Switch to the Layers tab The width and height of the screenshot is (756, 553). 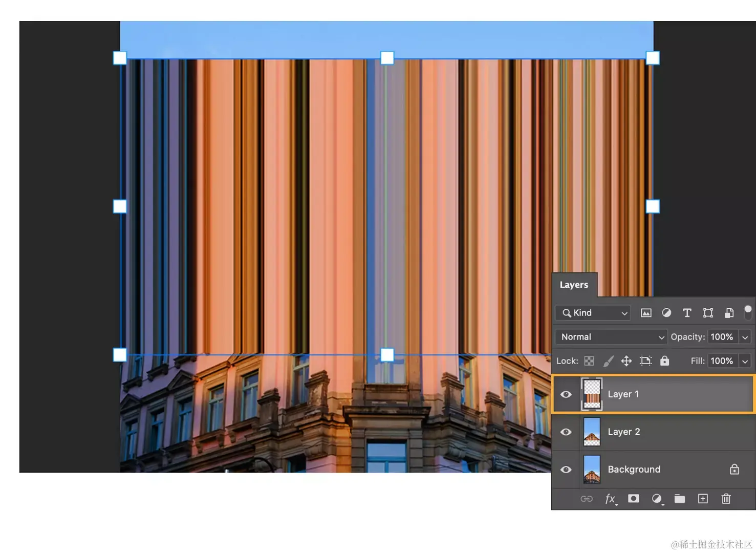pyautogui.click(x=574, y=285)
